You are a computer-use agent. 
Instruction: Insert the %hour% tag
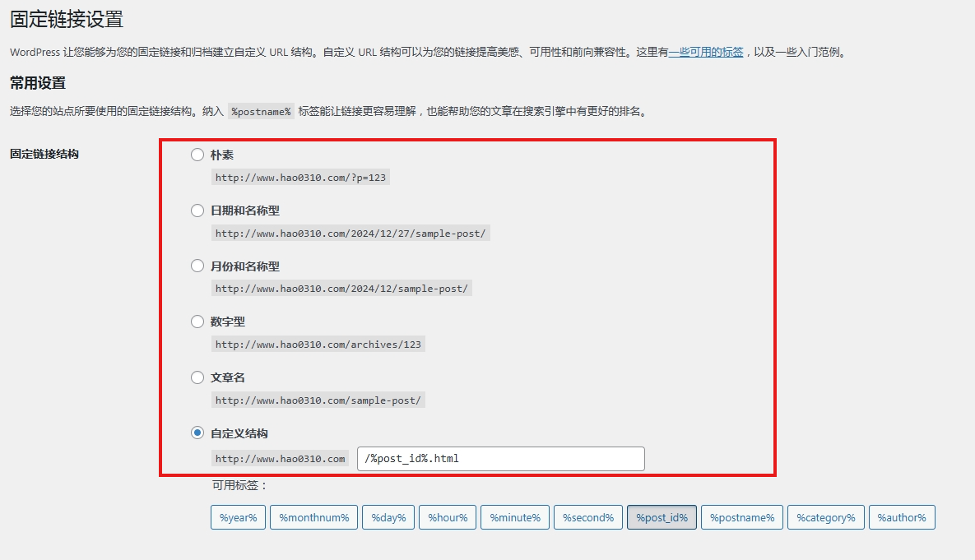pyautogui.click(x=448, y=517)
